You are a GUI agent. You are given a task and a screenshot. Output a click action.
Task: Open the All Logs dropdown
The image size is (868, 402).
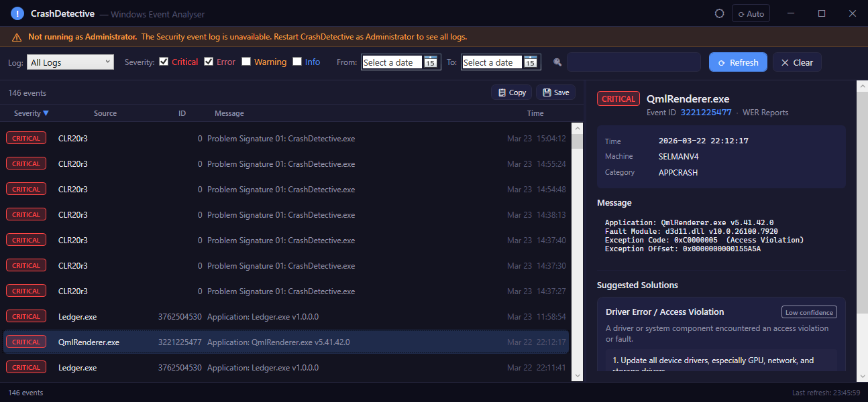pyautogui.click(x=70, y=62)
